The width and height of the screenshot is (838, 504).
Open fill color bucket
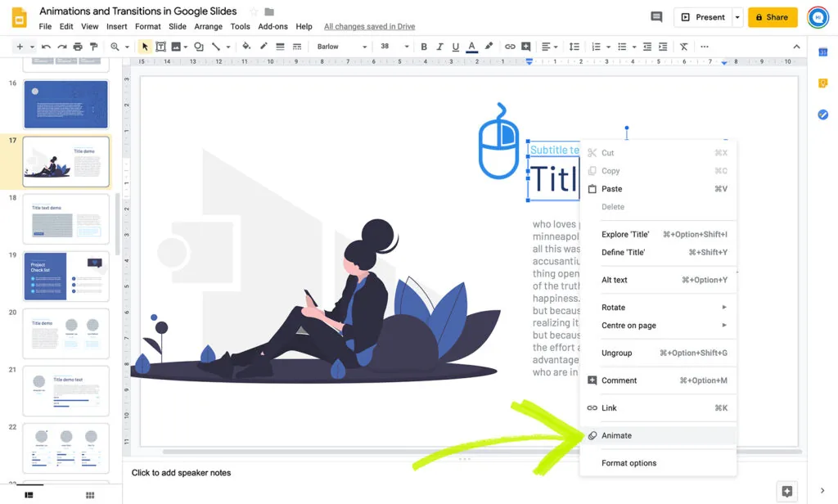tap(246, 47)
